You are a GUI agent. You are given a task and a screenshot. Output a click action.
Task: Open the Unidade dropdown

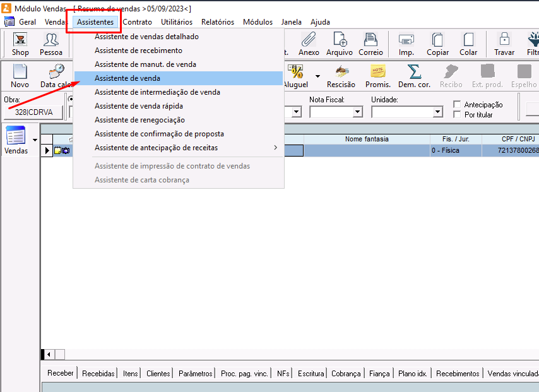pyautogui.click(x=437, y=112)
